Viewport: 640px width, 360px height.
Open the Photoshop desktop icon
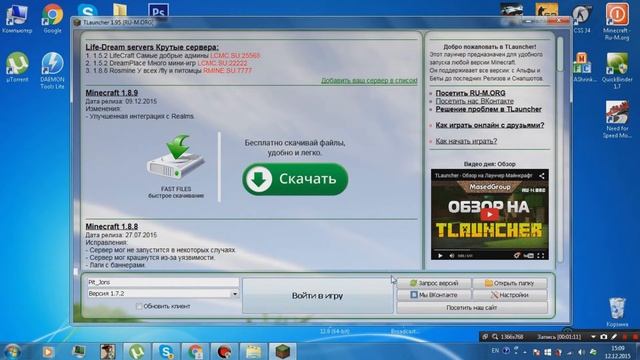158,11
